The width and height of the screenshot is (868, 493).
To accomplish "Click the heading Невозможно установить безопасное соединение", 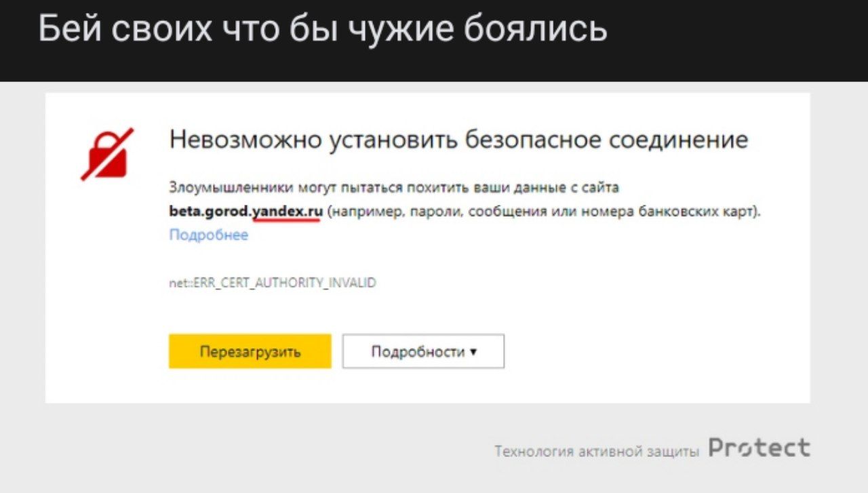I will tap(458, 140).
